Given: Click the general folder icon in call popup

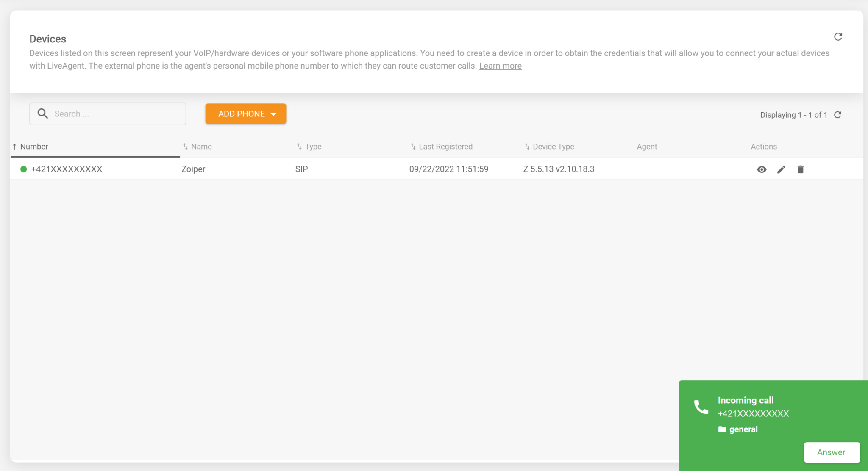Looking at the screenshot, I should coord(722,429).
